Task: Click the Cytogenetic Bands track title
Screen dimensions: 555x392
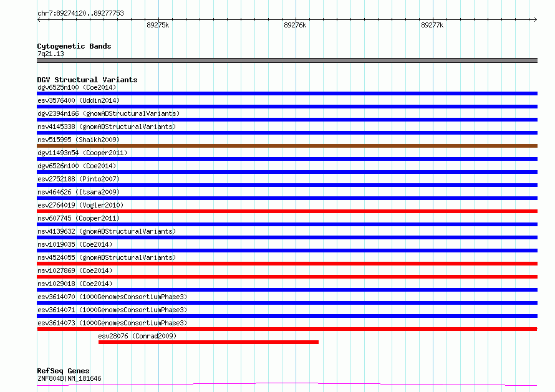Action: click(x=74, y=46)
